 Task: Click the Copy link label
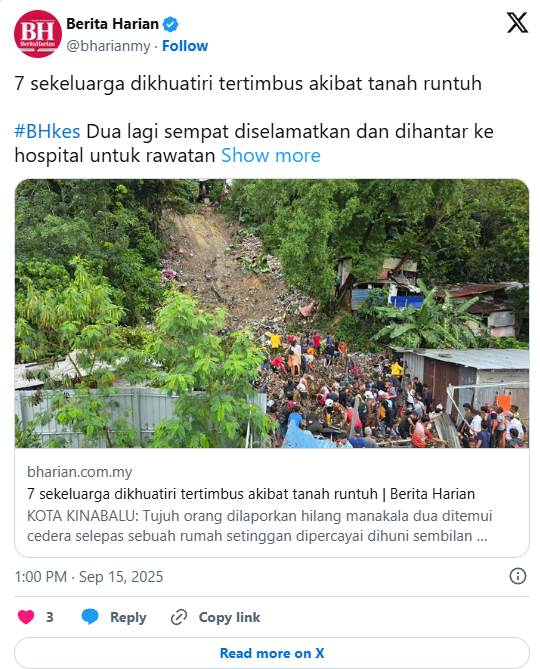click(x=229, y=617)
